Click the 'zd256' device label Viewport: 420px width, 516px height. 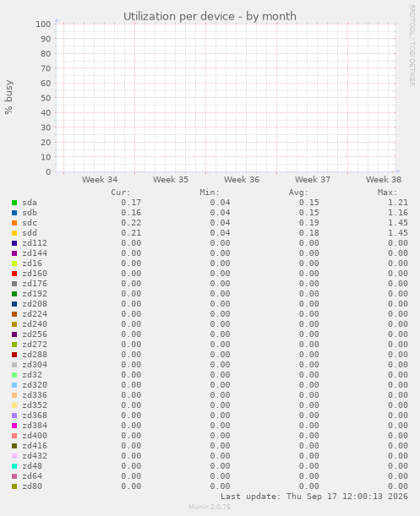pyautogui.click(x=35, y=334)
